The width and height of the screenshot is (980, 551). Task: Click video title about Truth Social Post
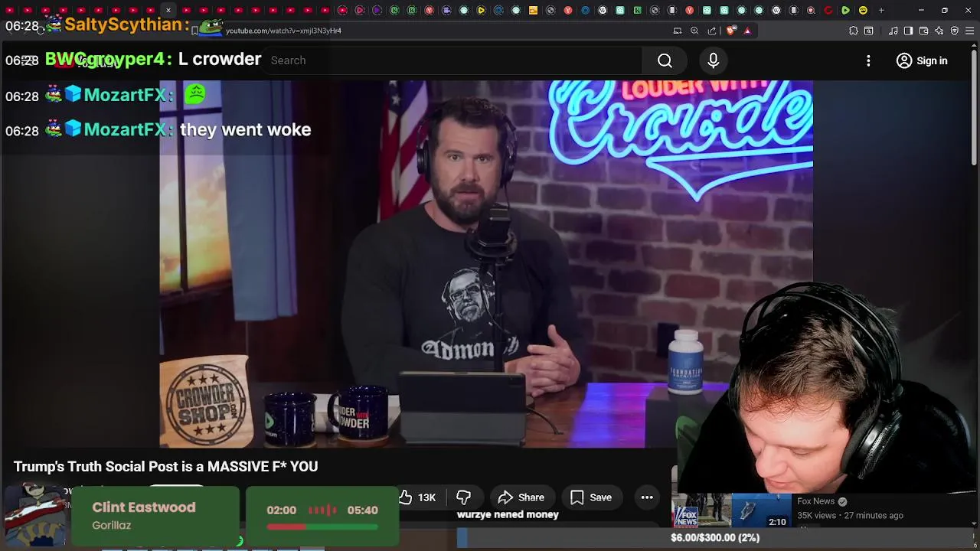pos(165,466)
